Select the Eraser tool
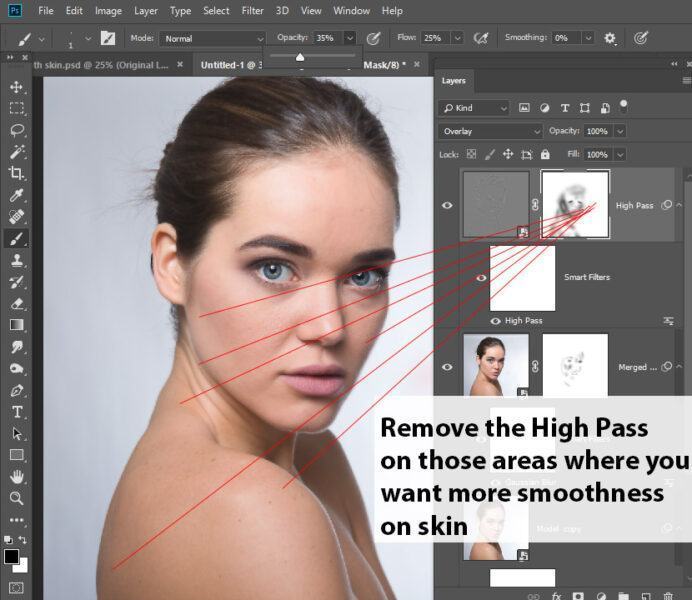The image size is (692, 600). click(16, 304)
